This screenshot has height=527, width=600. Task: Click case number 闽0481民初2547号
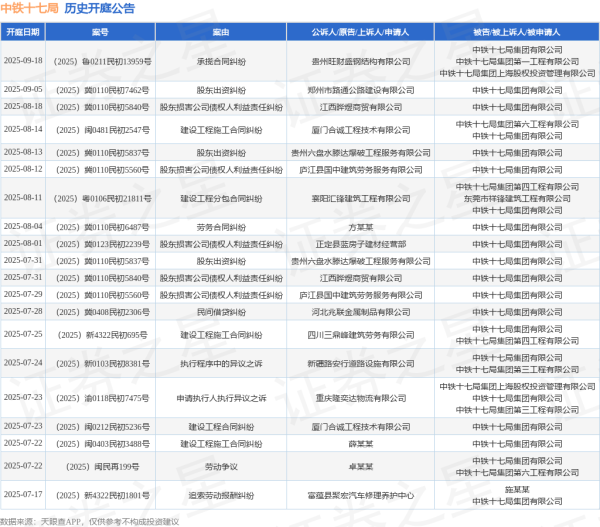tap(102, 130)
